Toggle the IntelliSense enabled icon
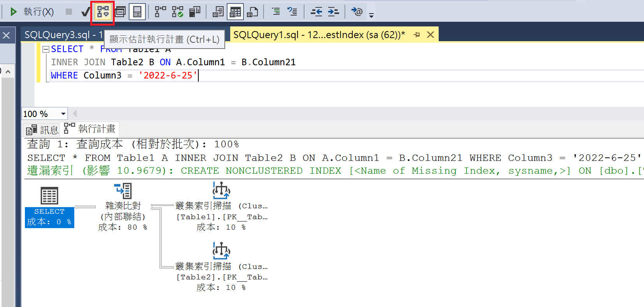The image size is (644, 307). (137, 12)
